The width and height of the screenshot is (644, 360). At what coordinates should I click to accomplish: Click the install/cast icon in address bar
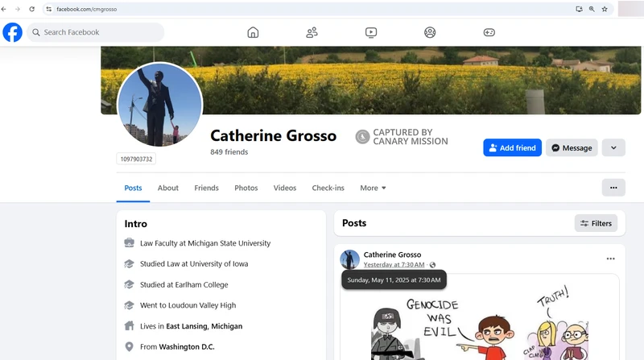coord(579,9)
